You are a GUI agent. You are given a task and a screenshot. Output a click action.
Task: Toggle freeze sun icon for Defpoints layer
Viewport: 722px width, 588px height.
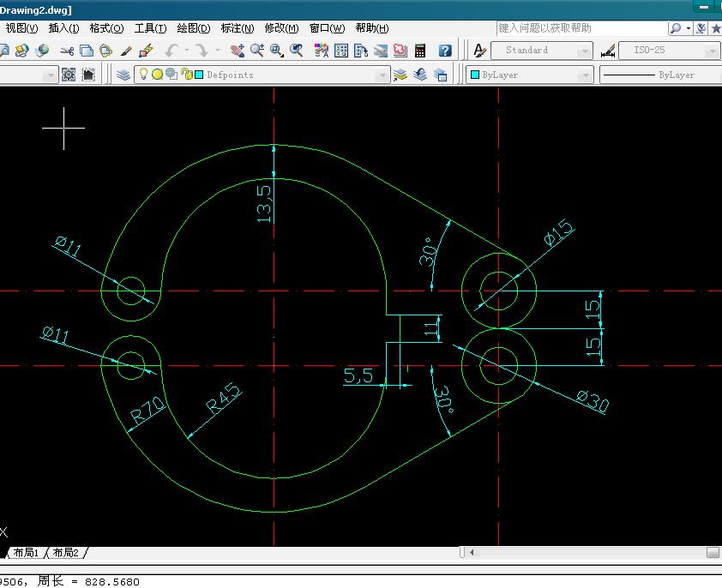(158, 74)
